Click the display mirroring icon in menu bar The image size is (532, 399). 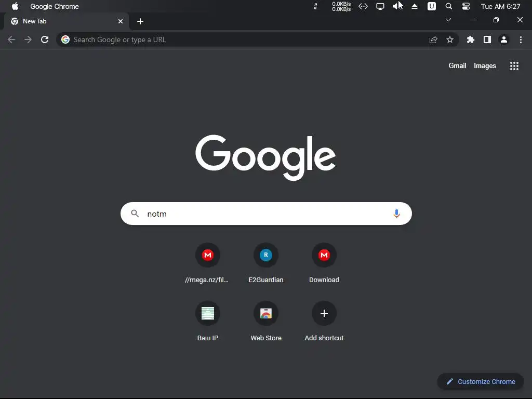(x=380, y=6)
